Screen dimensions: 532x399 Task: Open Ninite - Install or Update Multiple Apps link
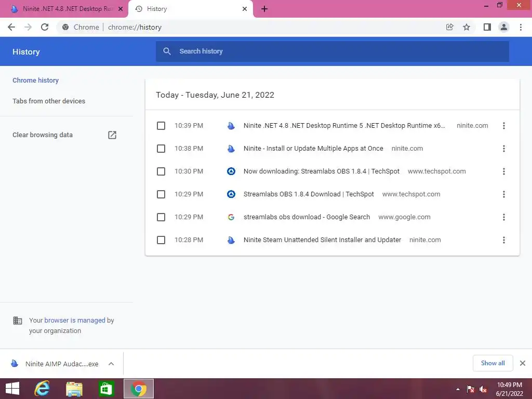(x=313, y=149)
